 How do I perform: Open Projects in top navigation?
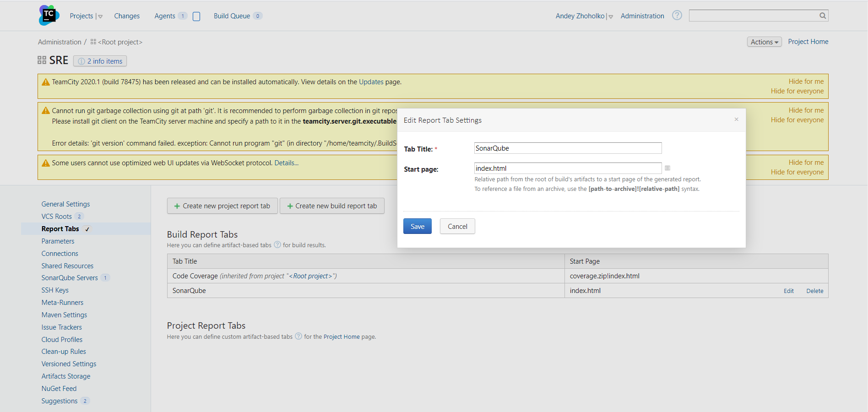click(81, 16)
